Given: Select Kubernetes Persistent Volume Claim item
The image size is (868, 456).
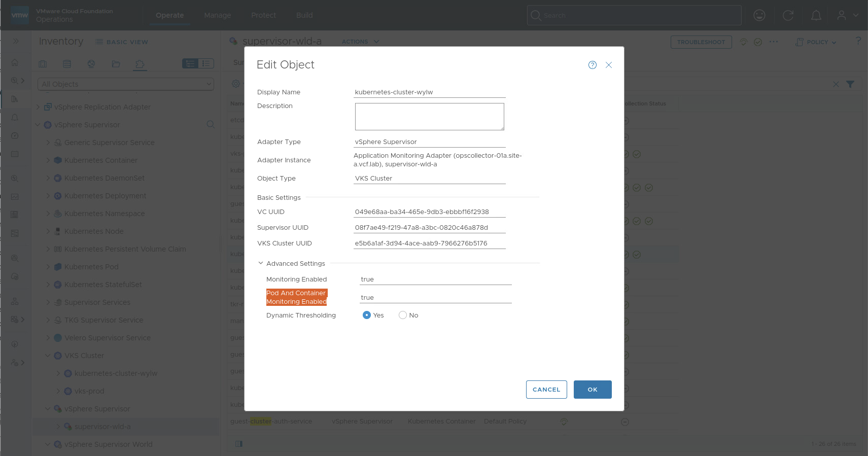Looking at the screenshot, I should point(125,249).
